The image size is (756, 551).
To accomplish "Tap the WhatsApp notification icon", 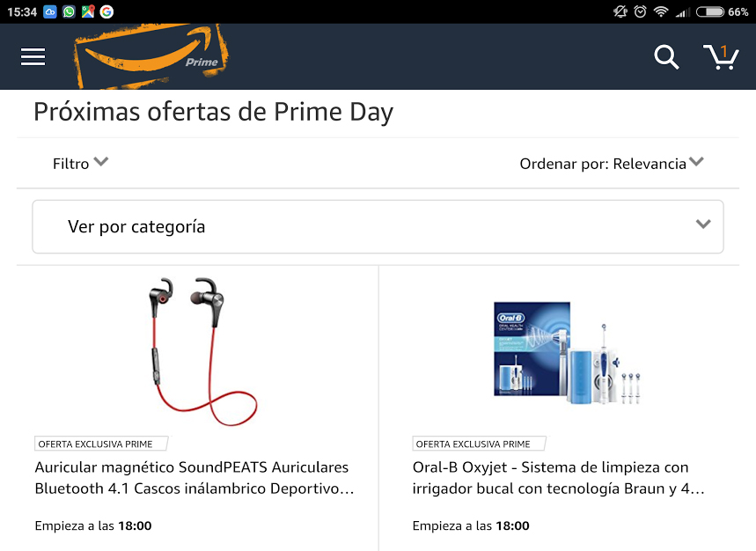I will click(69, 11).
